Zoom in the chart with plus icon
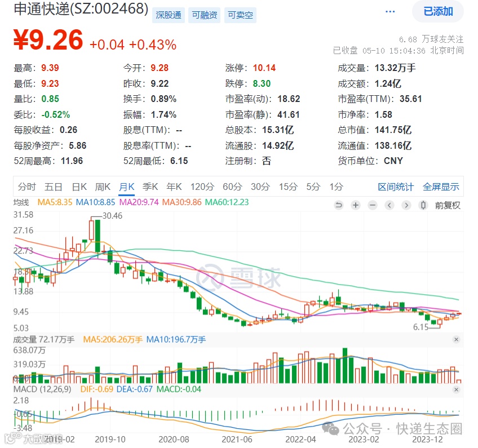Viewport: 478px width, 448px height. point(356,205)
